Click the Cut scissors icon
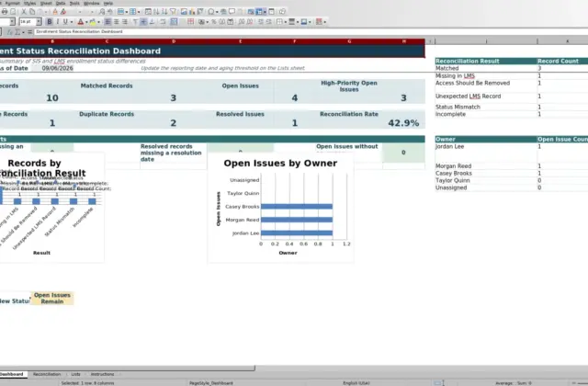The image size is (588, 386). point(24,12)
